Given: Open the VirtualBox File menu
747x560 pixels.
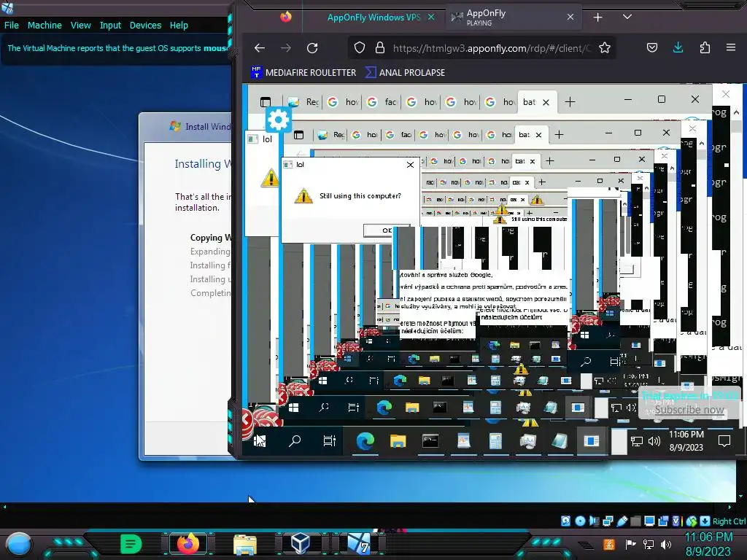Looking at the screenshot, I should click(x=12, y=26).
